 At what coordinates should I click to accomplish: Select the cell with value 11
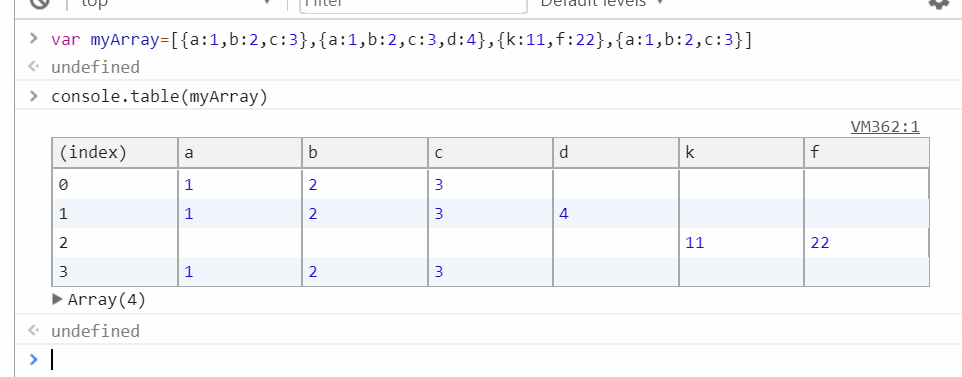[x=741, y=243]
